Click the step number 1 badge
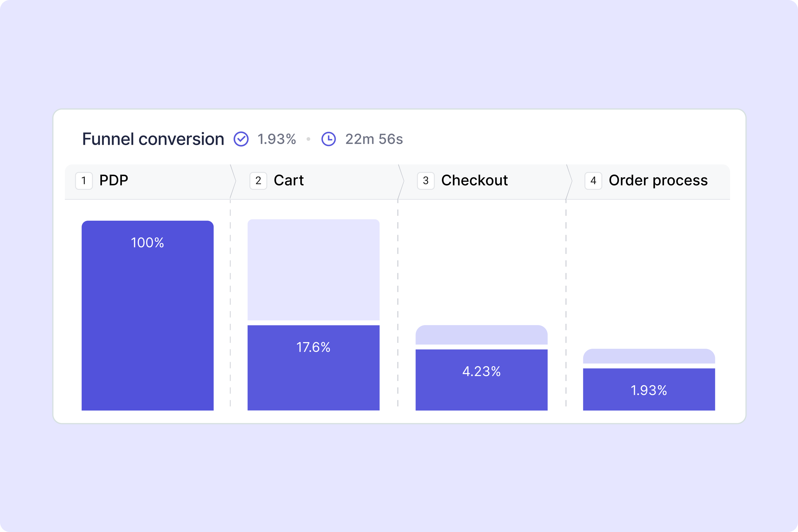This screenshot has height=532, width=798. pyautogui.click(x=84, y=181)
